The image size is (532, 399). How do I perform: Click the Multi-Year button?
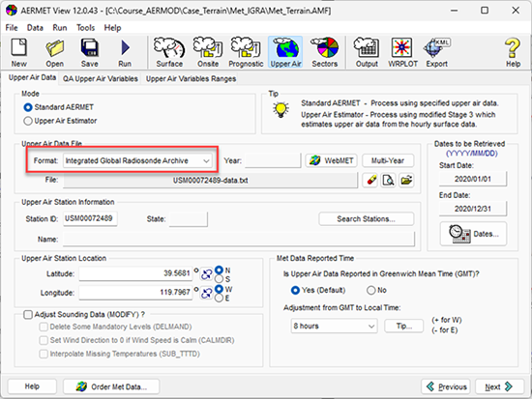point(388,160)
